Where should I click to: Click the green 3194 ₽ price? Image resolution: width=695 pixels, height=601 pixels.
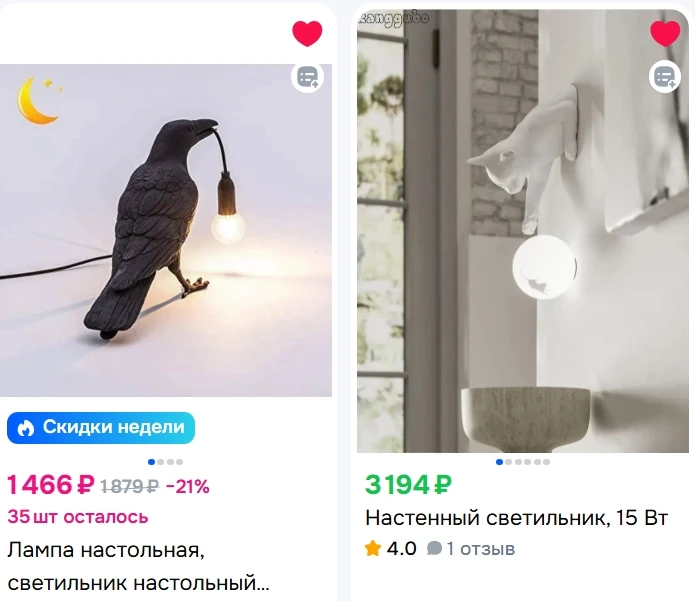[408, 484]
